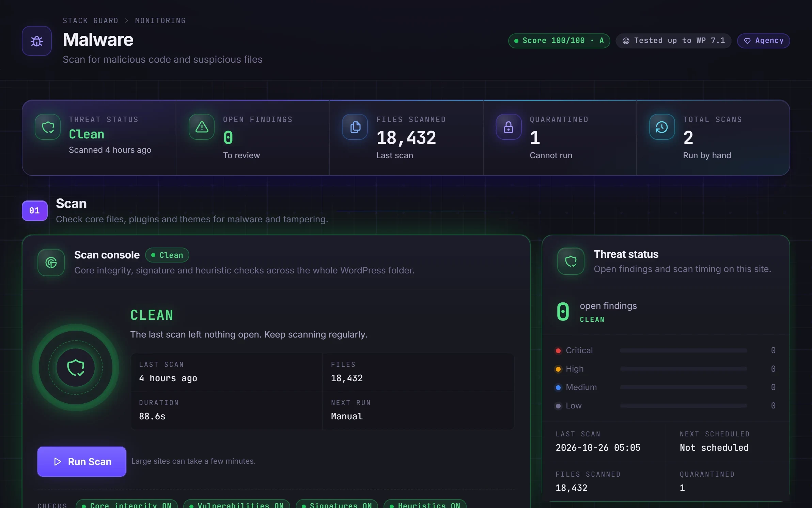
Task: Click the Quarantined lock icon
Action: click(509, 127)
